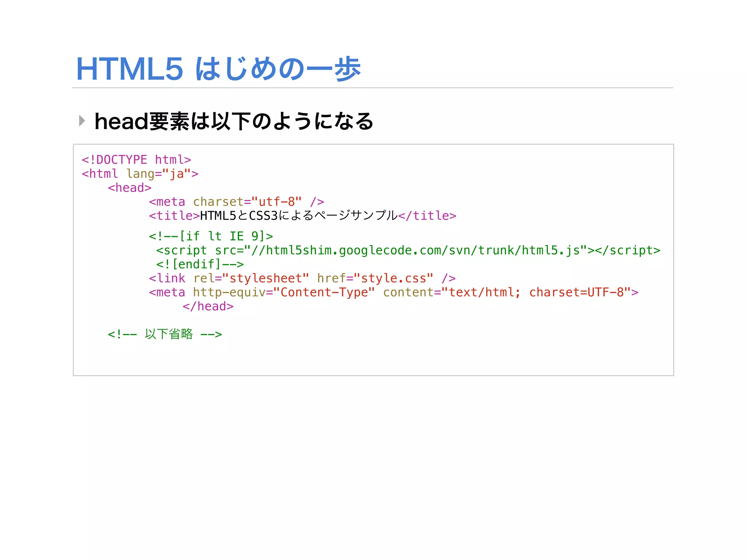Click the "<meta charset="utf-8" />" line
This screenshot has height=560, width=747.
tap(236, 202)
